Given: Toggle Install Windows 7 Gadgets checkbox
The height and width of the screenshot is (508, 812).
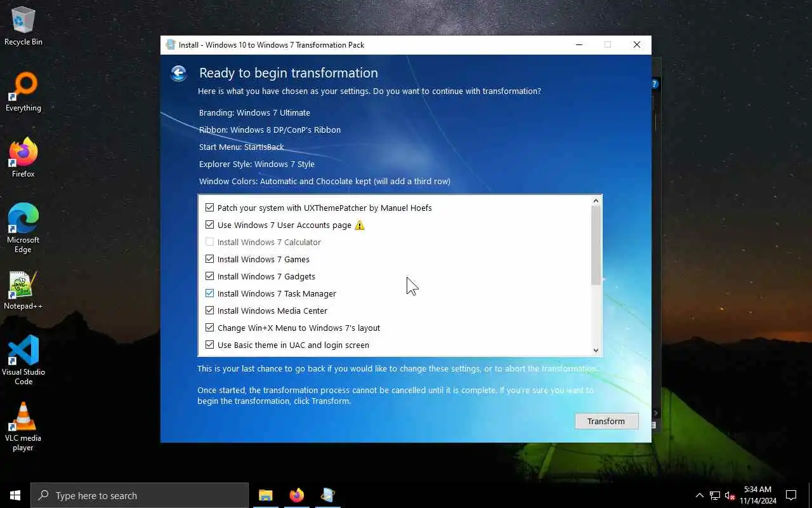Looking at the screenshot, I should (x=210, y=276).
